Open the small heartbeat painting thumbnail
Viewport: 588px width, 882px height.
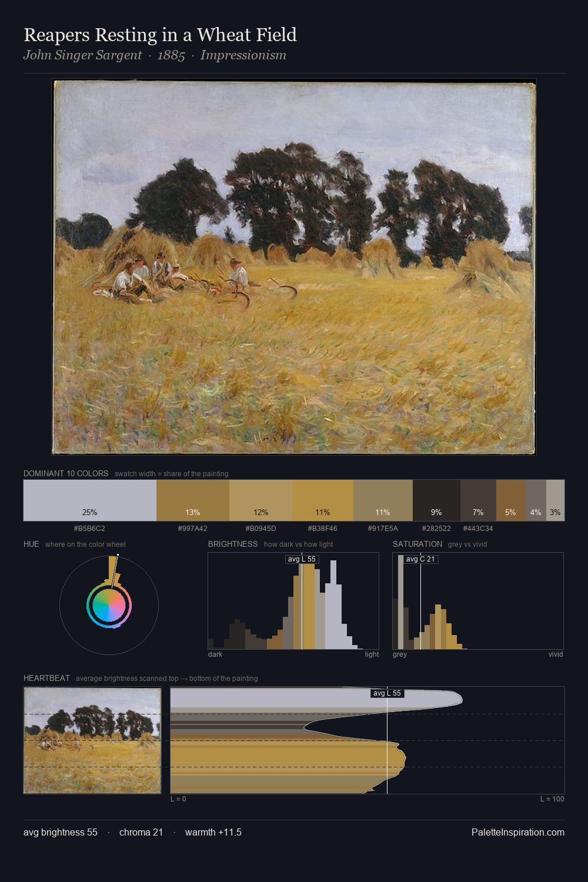(92, 740)
